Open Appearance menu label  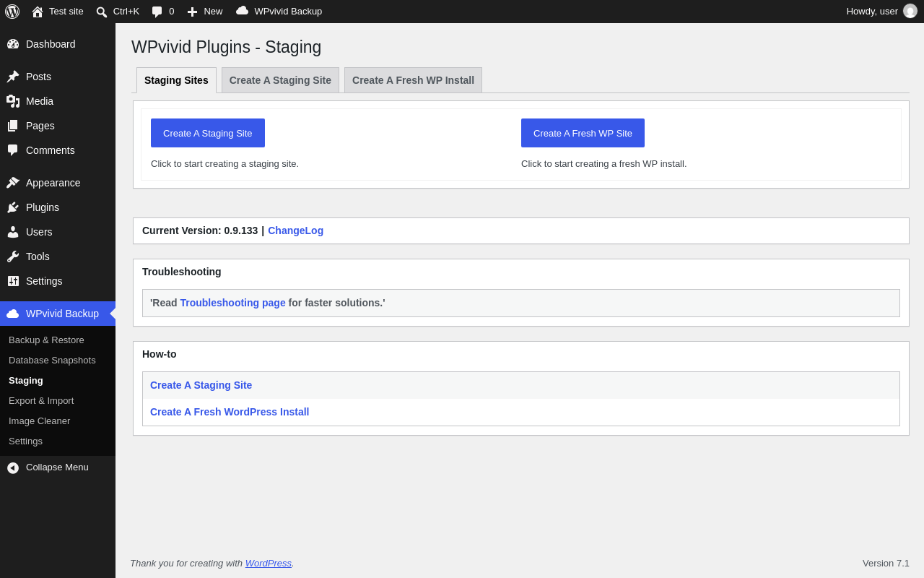pyautogui.click(x=53, y=183)
